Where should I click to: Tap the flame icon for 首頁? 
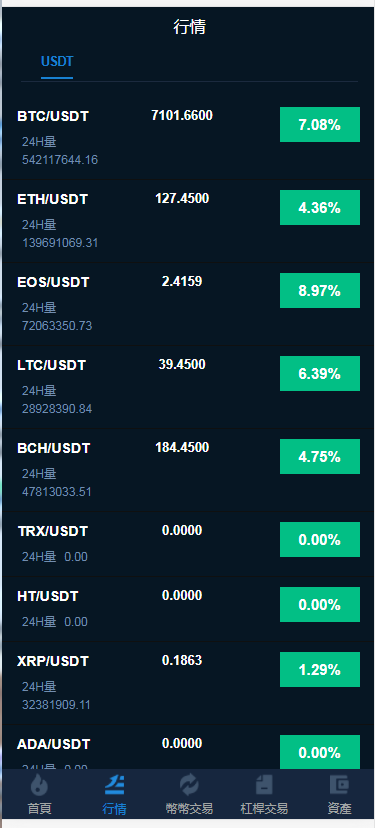tap(39, 785)
